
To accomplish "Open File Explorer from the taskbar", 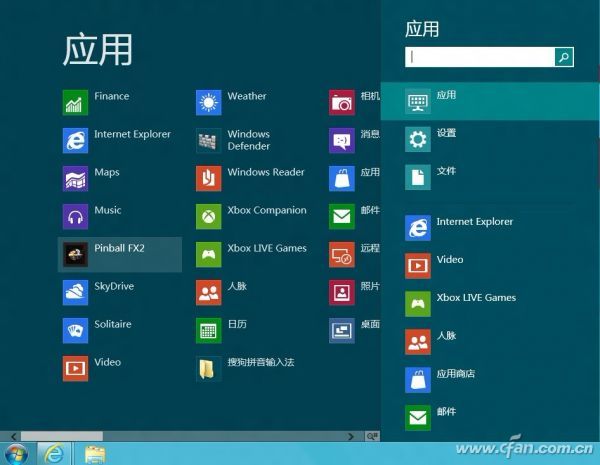I will [x=95, y=455].
